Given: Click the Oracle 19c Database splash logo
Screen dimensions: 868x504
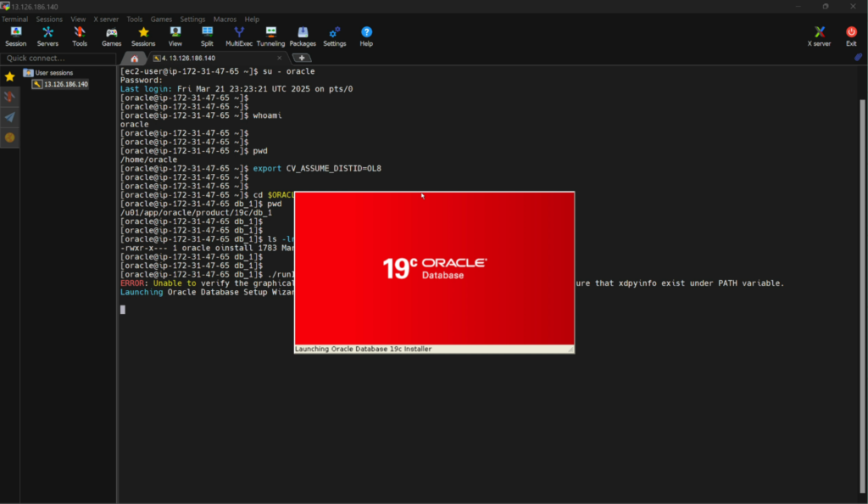Looking at the screenshot, I should pos(435,268).
